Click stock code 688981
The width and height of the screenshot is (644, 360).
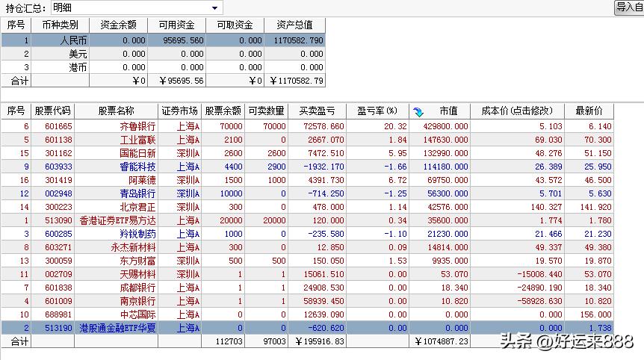[58, 314]
